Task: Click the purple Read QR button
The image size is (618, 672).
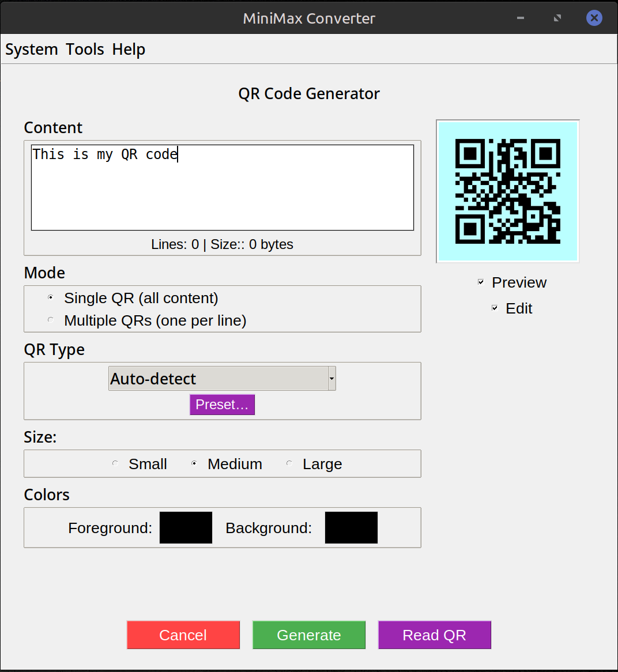Action: pos(435,635)
